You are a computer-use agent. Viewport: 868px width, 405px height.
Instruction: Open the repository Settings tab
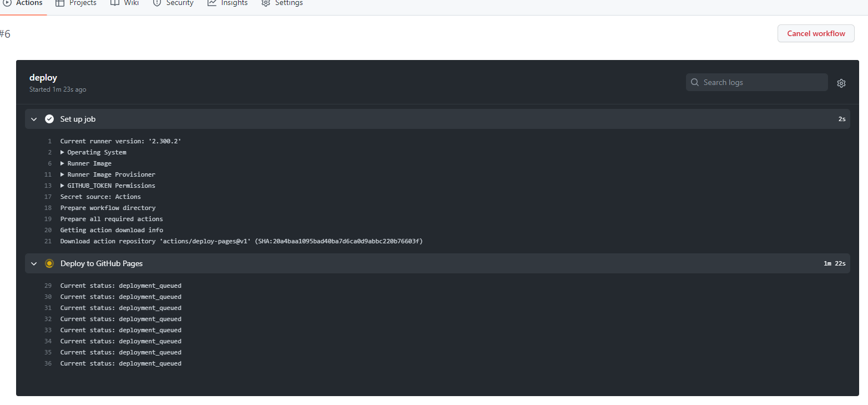click(x=282, y=3)
